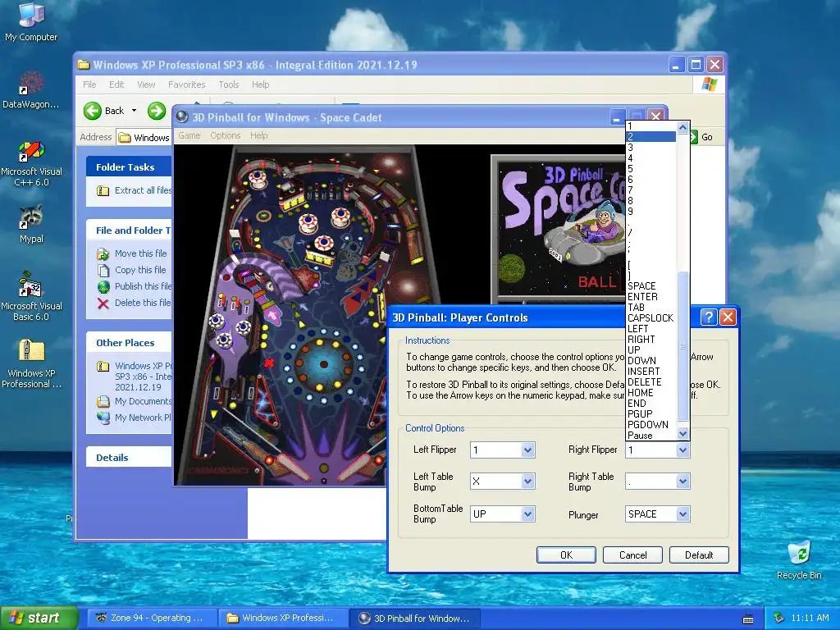Open the Recycle Bin desktop icon
The image size is (840, 630).
[x=799, y=559]
